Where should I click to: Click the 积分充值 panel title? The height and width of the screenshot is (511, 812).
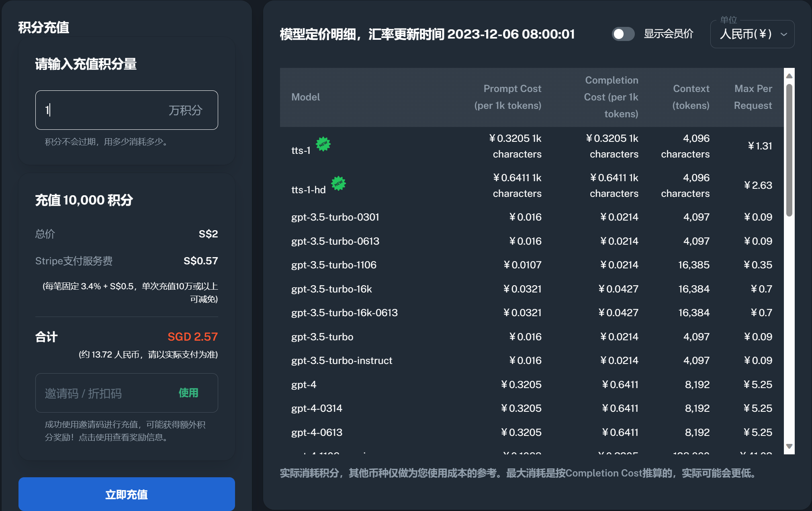pos(44,27)
